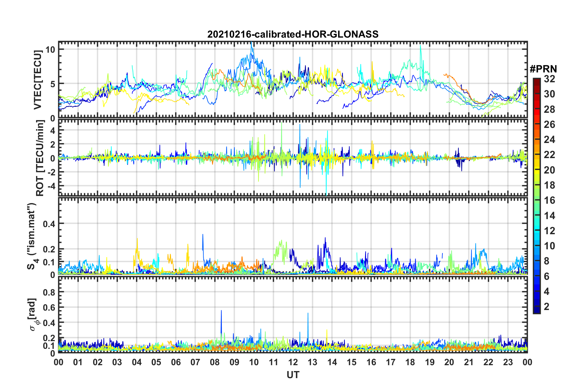The width and height of the screenshot is (586, 392).
Task: Click the sigma phi [rad] axis label
Action: [34, 315]
